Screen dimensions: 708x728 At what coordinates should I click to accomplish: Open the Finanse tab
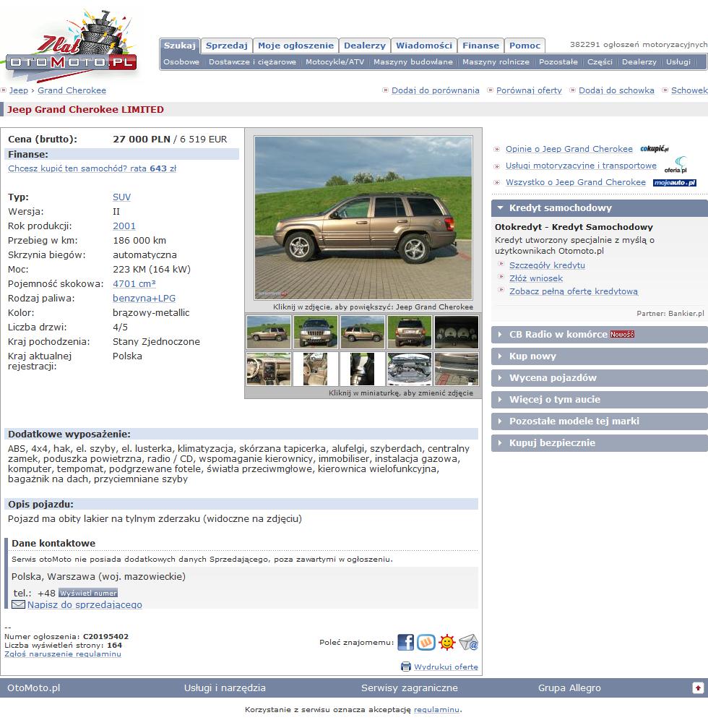(480, 46)
